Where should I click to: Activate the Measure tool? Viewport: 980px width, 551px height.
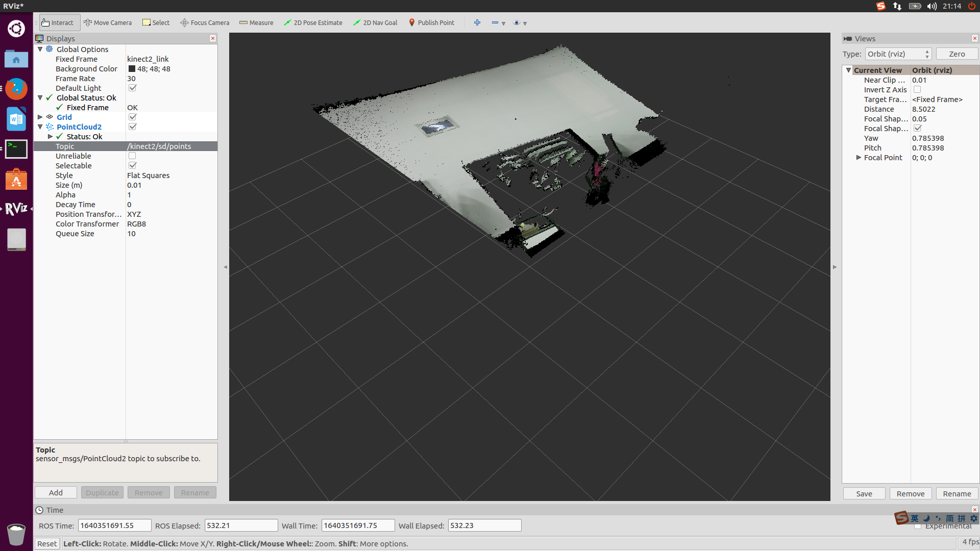point(256,22)
